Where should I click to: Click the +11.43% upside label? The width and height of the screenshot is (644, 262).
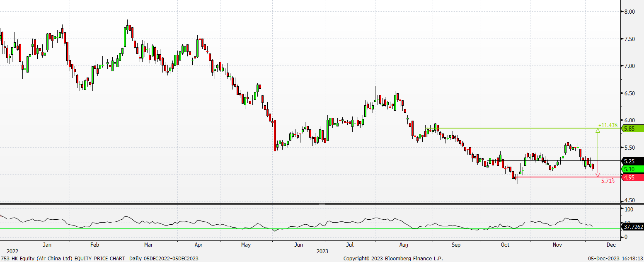click(608, 125)
